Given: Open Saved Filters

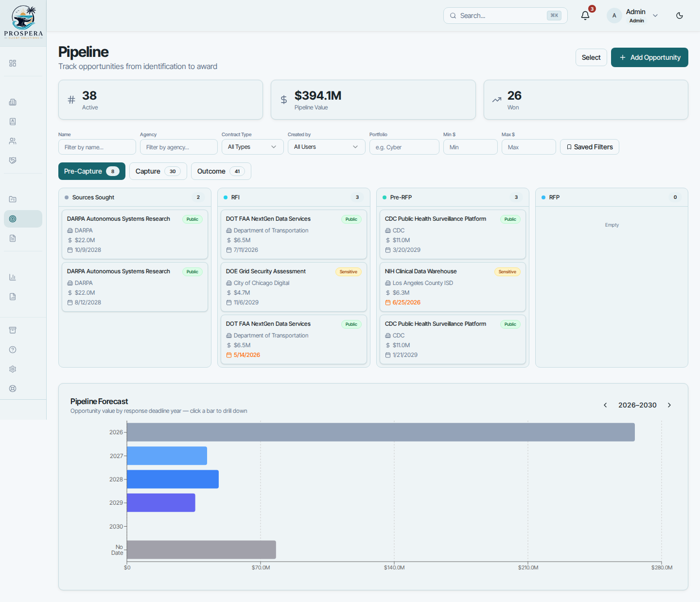Looking at the screenshot, I should pos(590,147).
